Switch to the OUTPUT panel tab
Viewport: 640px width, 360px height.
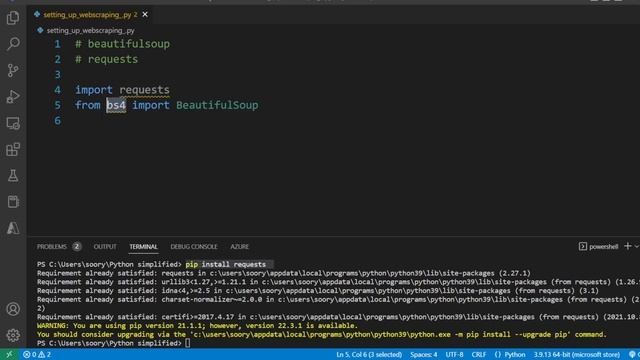pyautogui.click(x=105, y=247)
